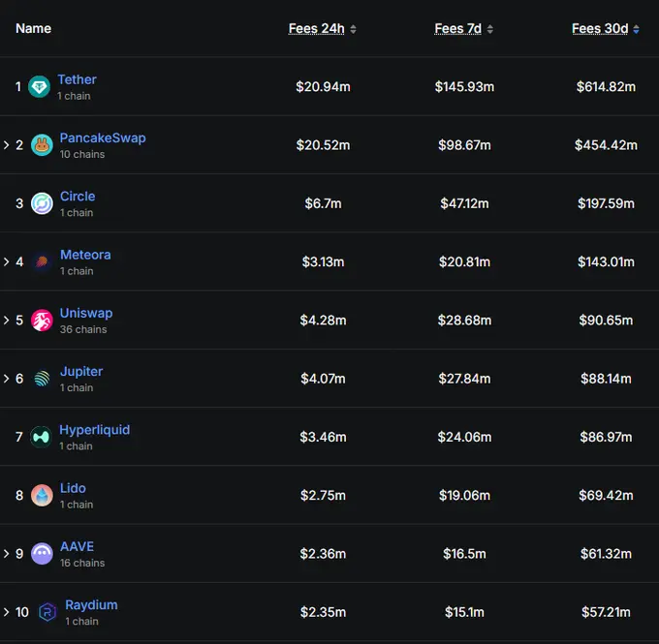Image resolution: width=659 pixels, height=644 pixels.
Task: Open the Lido protocol link
Action: pyautogui.click(x=73, y=488)
